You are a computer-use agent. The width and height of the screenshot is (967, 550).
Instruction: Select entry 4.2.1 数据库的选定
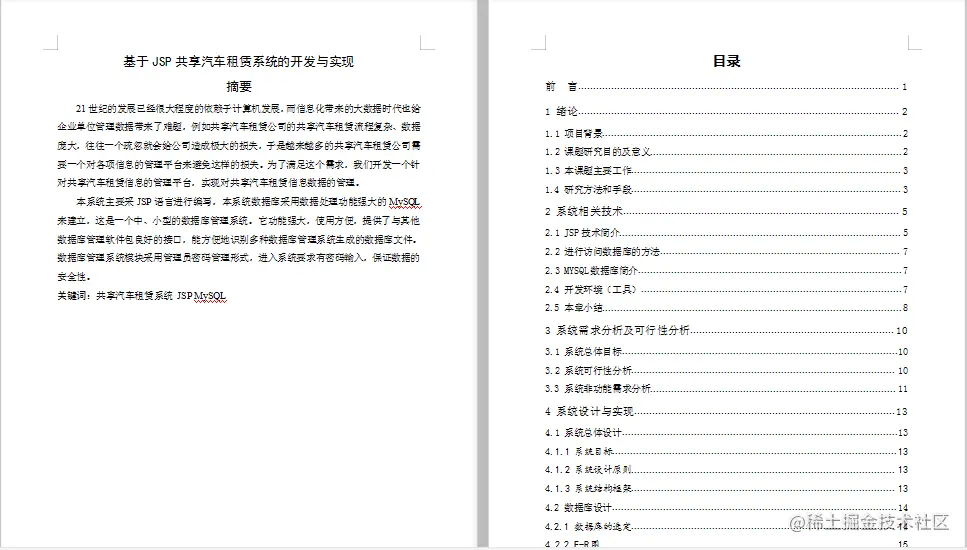(726, 527)
